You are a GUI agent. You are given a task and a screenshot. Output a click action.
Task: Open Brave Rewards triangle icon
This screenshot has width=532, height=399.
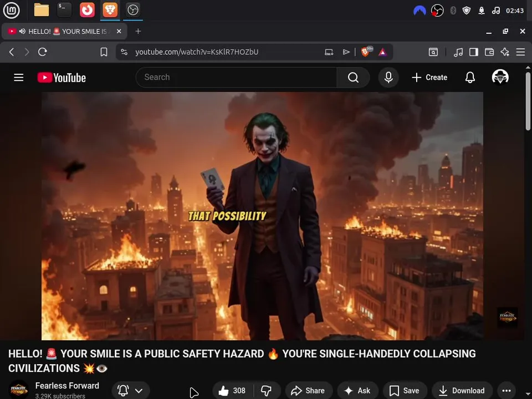[x=382, y=52]
